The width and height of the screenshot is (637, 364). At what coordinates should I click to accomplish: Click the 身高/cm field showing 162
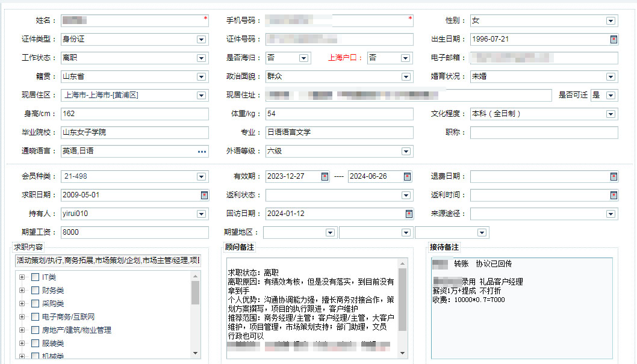(135, 114)
